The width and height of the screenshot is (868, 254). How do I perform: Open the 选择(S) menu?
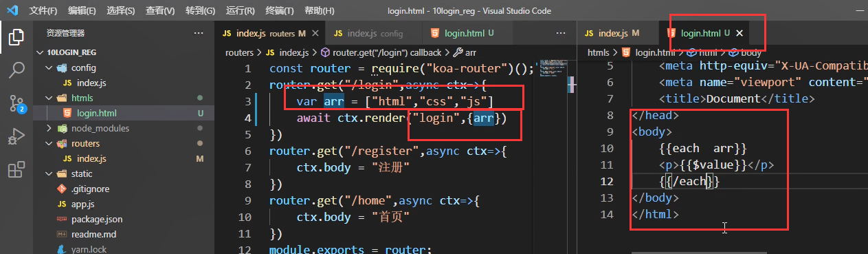pyautogui.click(x=121, y=11)
